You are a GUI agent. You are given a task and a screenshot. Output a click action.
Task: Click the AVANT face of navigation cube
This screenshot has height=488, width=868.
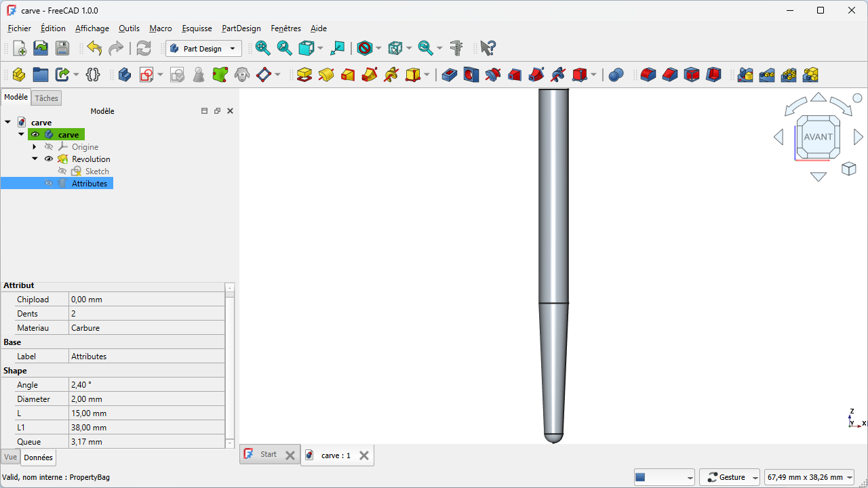coord(818,137)
